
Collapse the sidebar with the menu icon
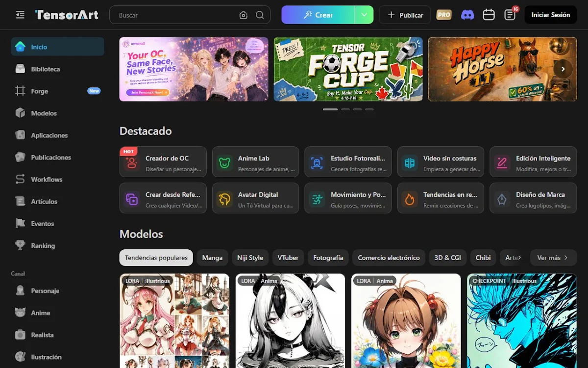20,15
